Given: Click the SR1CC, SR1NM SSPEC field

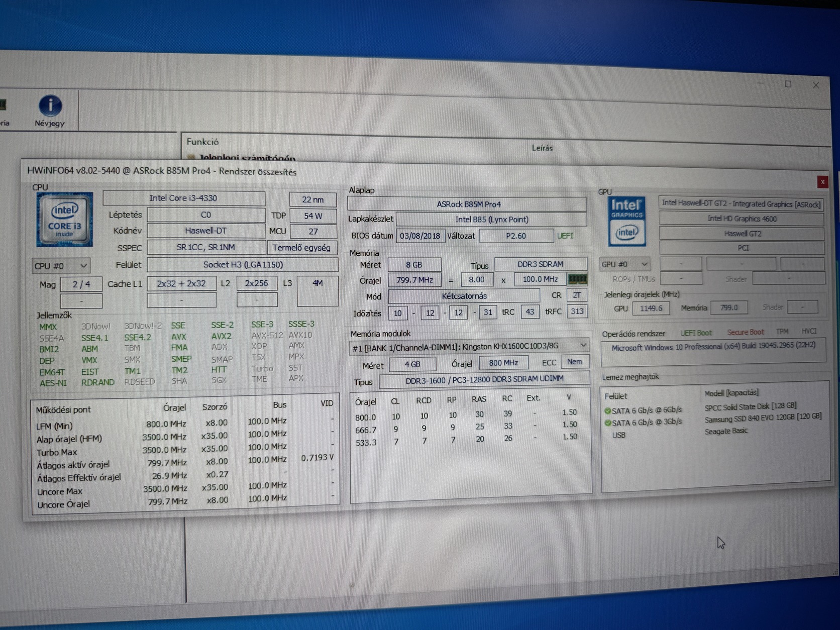Looking at the screenshot, I should click(x=206, y=248).
